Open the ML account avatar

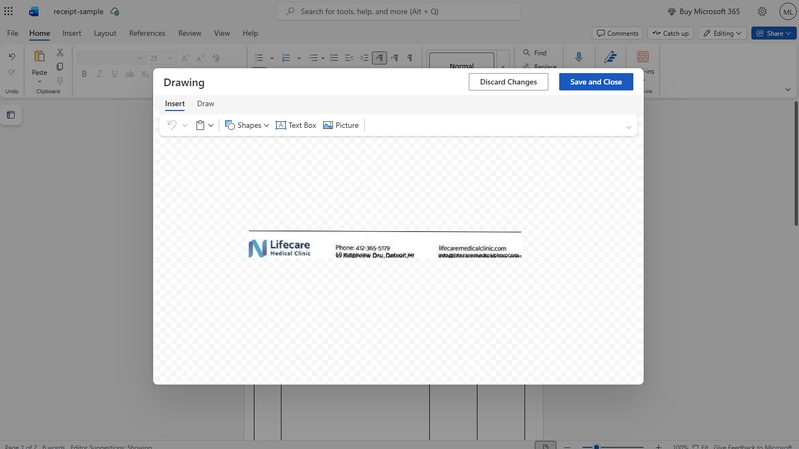click(788, 11)
